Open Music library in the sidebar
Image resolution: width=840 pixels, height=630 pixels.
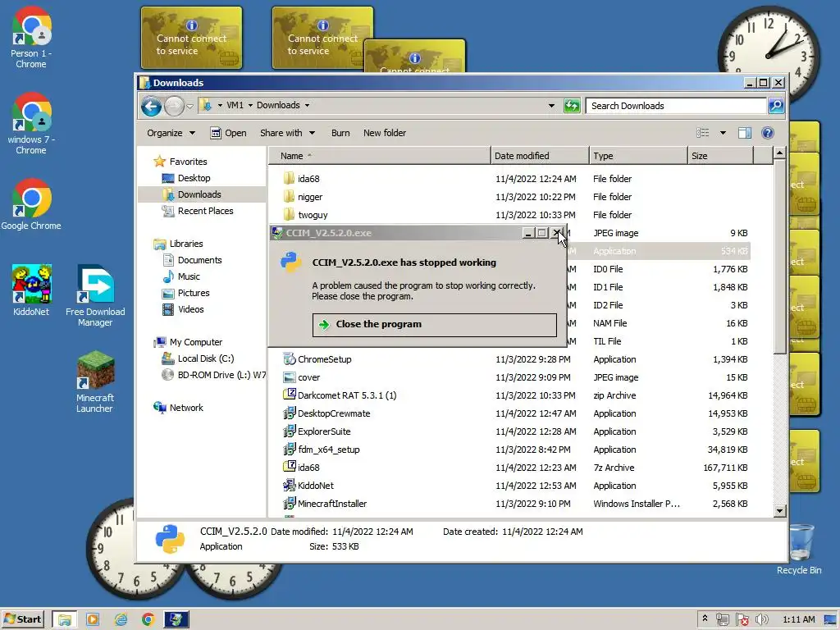[x=181, y=276]
